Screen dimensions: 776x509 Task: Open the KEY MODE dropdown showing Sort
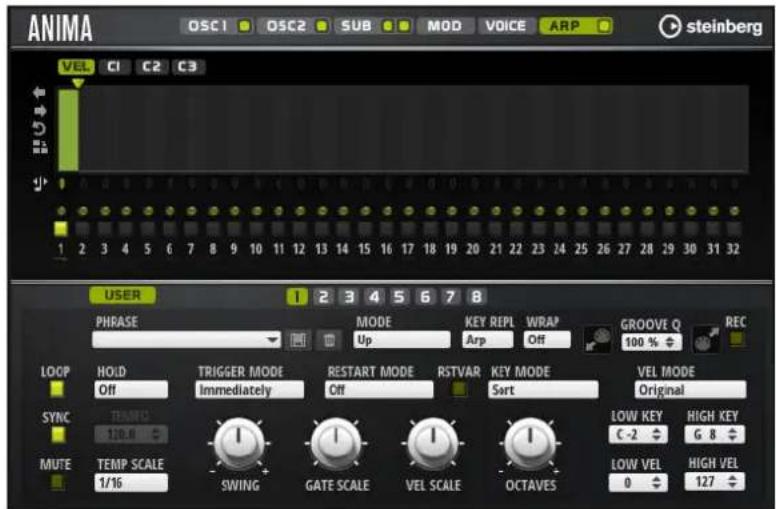pos(543,390)
